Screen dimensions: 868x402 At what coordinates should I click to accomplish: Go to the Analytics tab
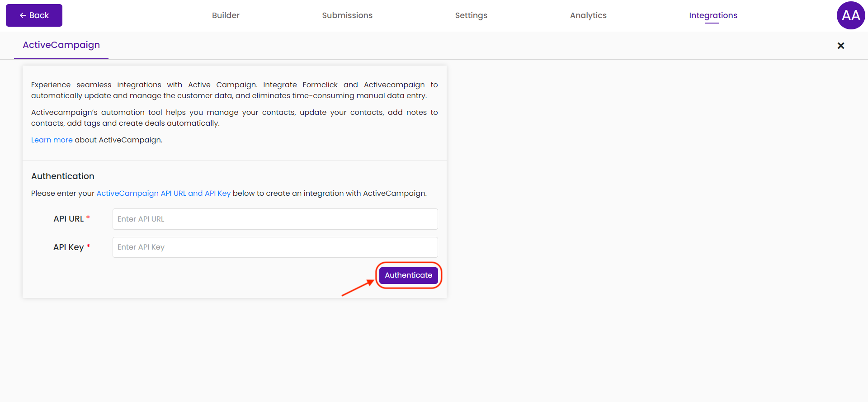588,15
